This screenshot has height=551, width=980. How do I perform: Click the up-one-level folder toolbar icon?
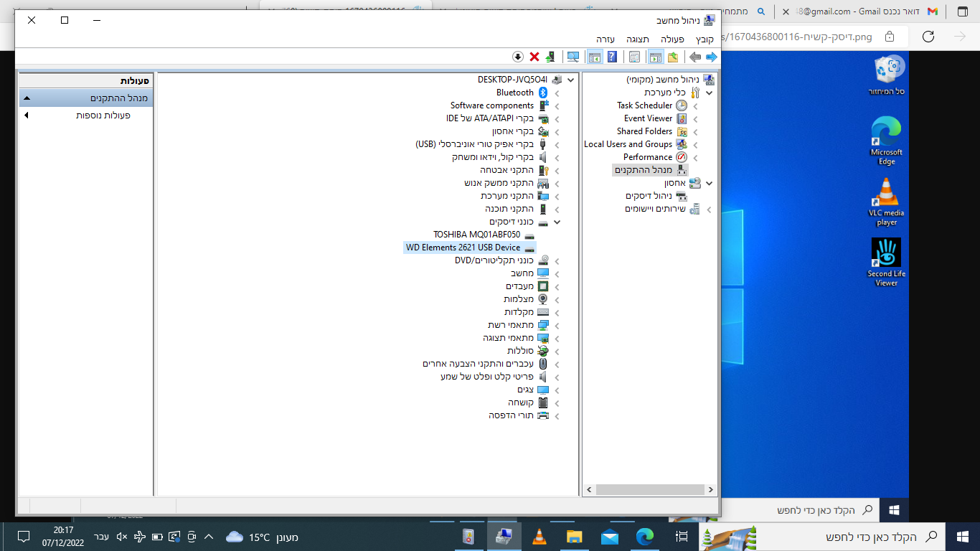[673, 57]
